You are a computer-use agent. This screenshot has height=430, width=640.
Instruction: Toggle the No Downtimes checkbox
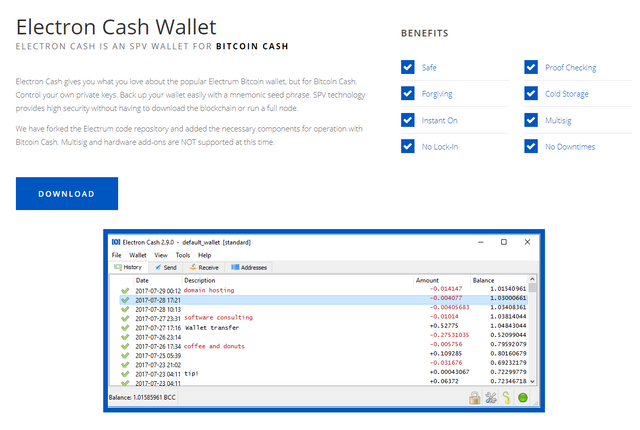[x=531, y=146]
